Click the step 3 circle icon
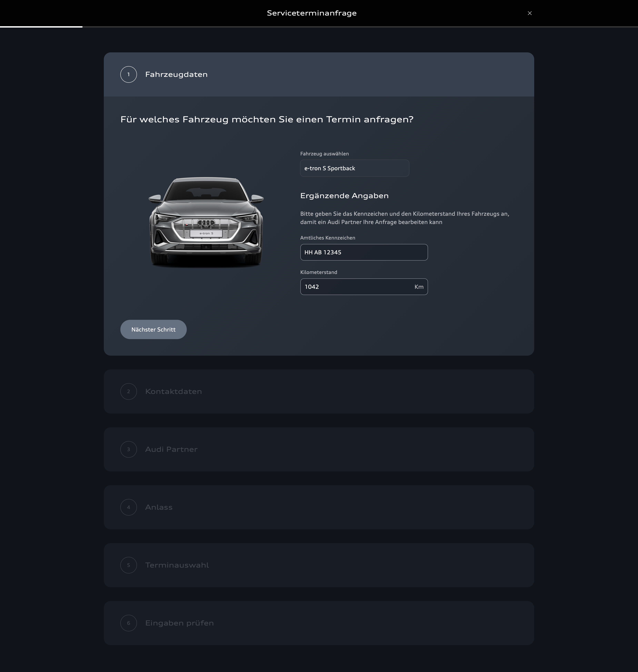 coord(129,449)
